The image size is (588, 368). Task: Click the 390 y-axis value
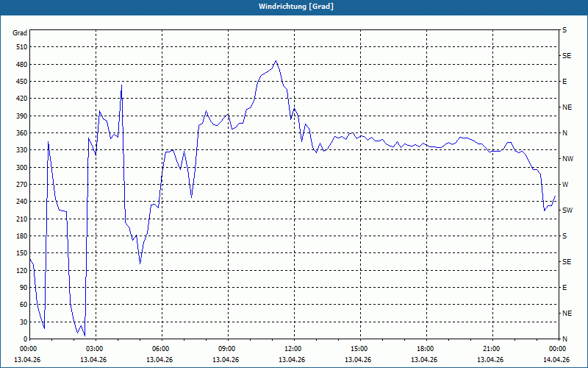[22, 116]
